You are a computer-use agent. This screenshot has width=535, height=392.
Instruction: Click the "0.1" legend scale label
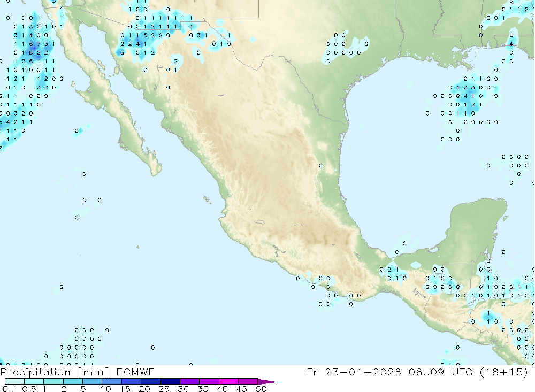tap(9, 389)
